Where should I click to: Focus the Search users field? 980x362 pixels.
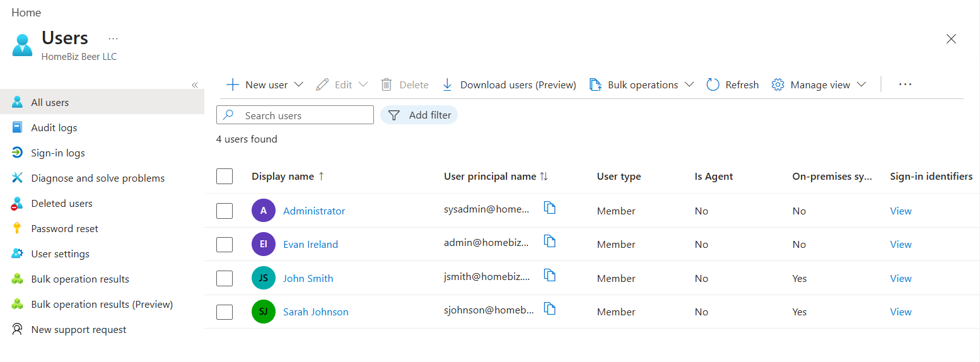[295, 115]
